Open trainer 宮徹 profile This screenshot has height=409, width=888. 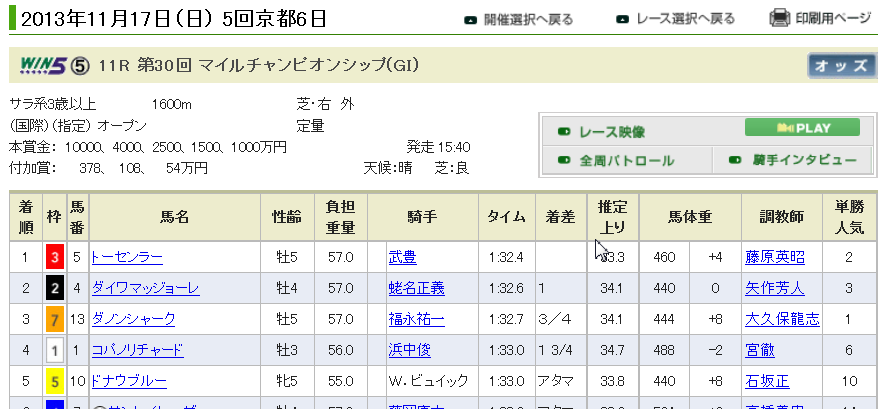click(x=760, y=350)
